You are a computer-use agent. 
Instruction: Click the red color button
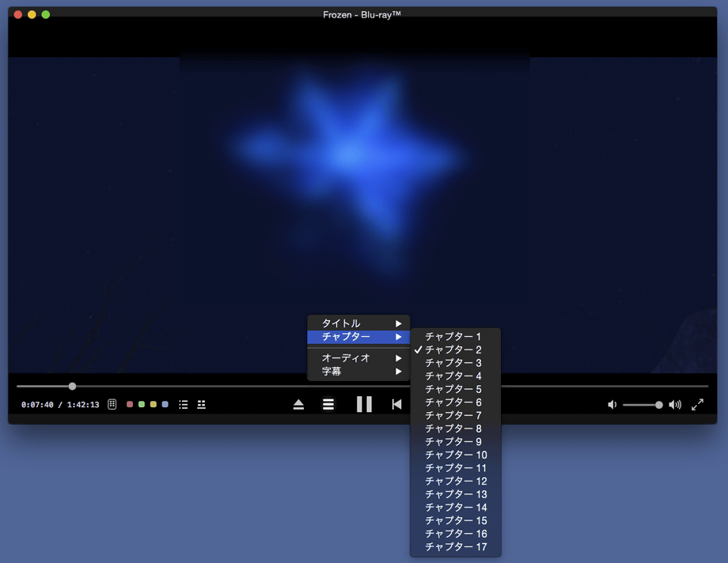click(130, 404)
